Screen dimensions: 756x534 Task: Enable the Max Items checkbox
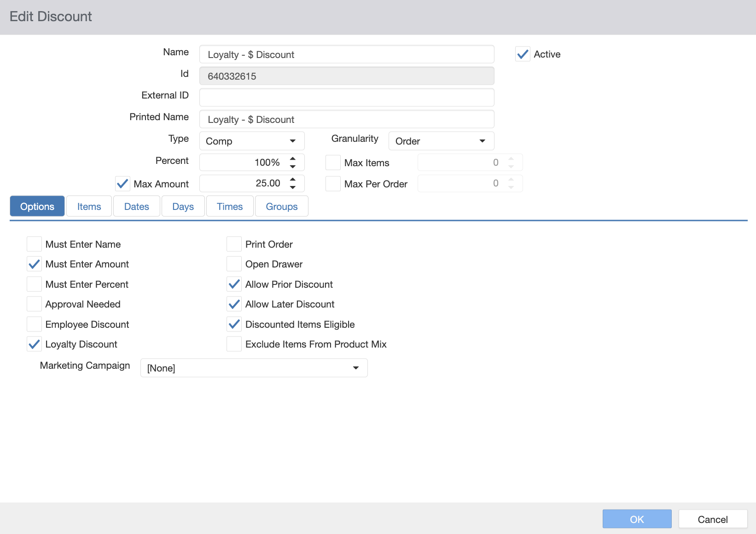pos(333,163)
